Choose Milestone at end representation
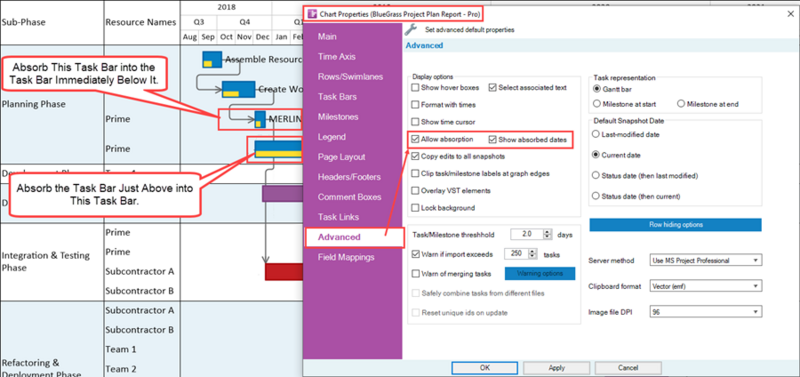800x377 pixels. [x=681, y=104]
